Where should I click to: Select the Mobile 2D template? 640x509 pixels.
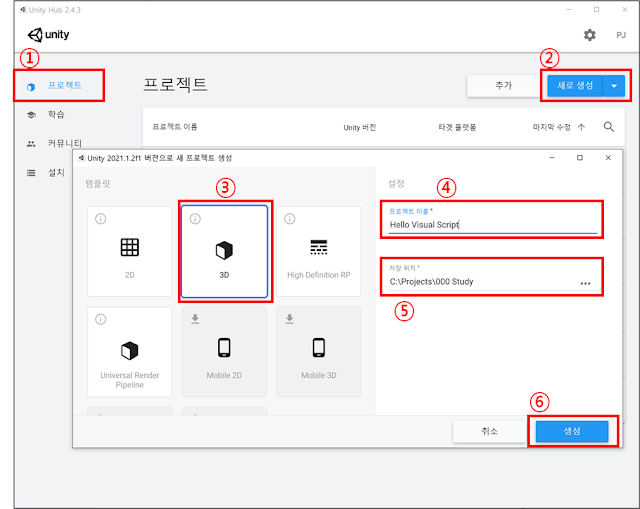(224, 351)
